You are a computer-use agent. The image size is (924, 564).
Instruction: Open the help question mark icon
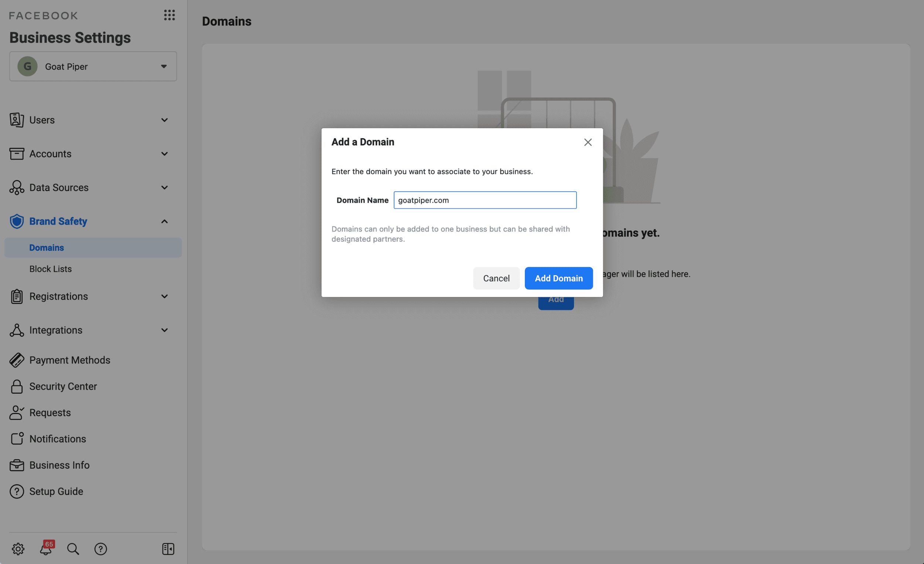click(x=101, y=548)
